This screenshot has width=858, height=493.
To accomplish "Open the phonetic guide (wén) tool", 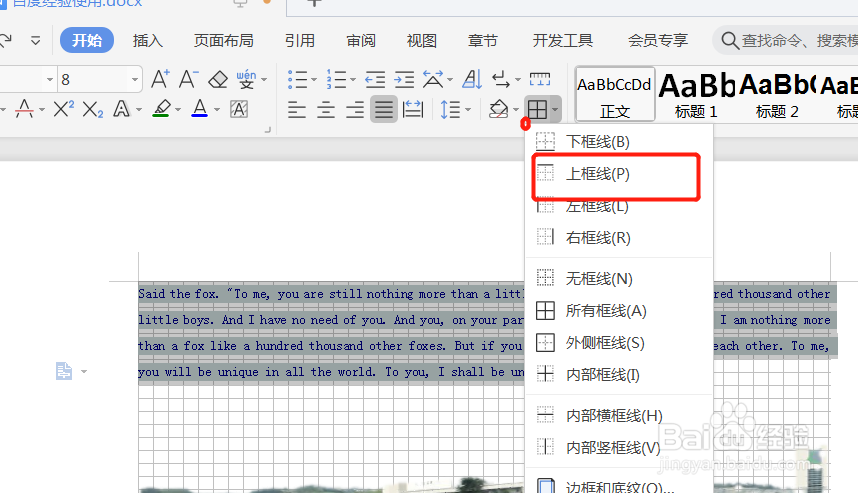I will click(246, 80).
